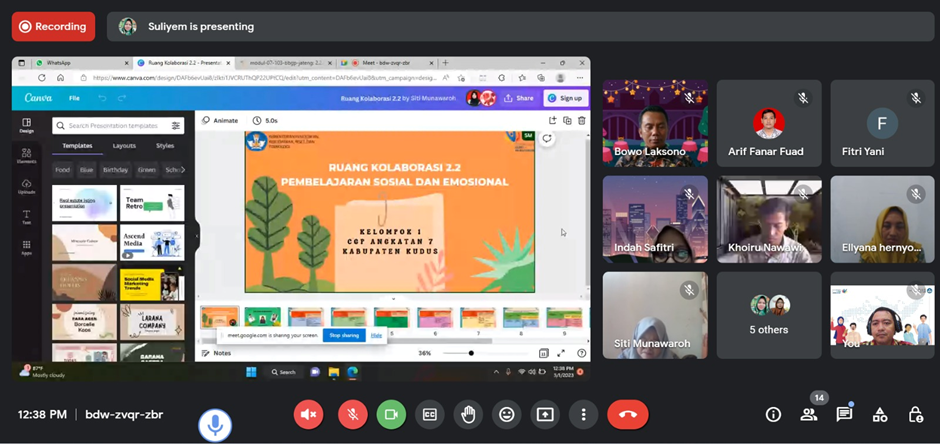Open the emoji reactions button
The height and width of the screenshot is (444, 940).
507,415
